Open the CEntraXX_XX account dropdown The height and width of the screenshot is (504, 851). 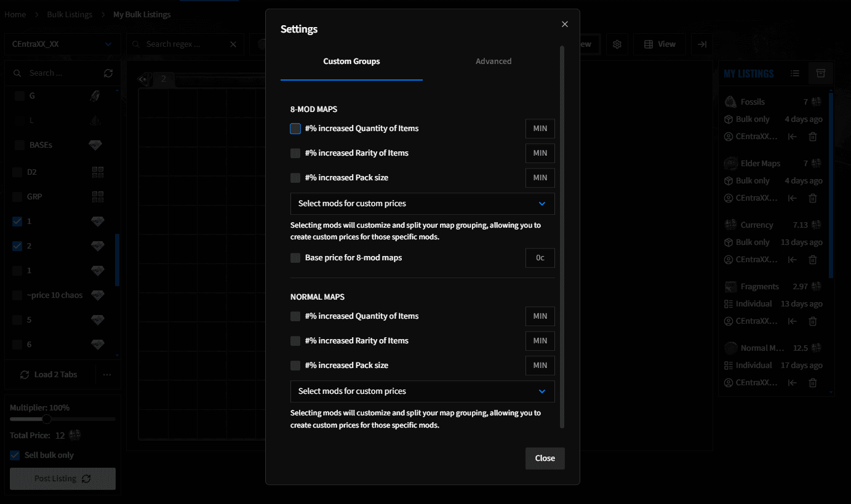tap(62, 44)
